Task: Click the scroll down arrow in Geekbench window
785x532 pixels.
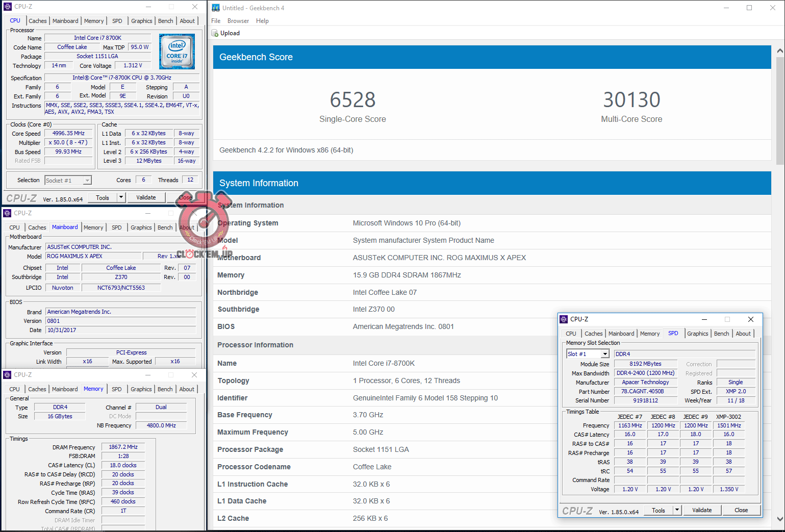Action: coord(779,519)
